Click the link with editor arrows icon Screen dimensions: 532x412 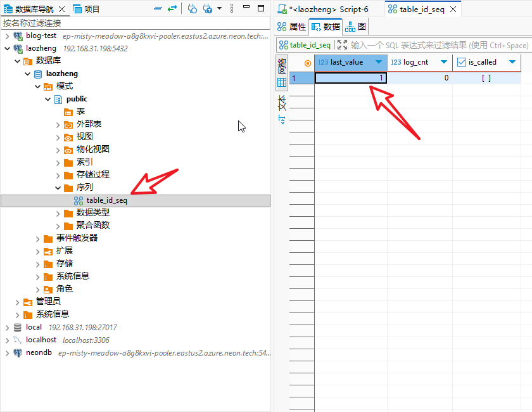click(172, 9)
